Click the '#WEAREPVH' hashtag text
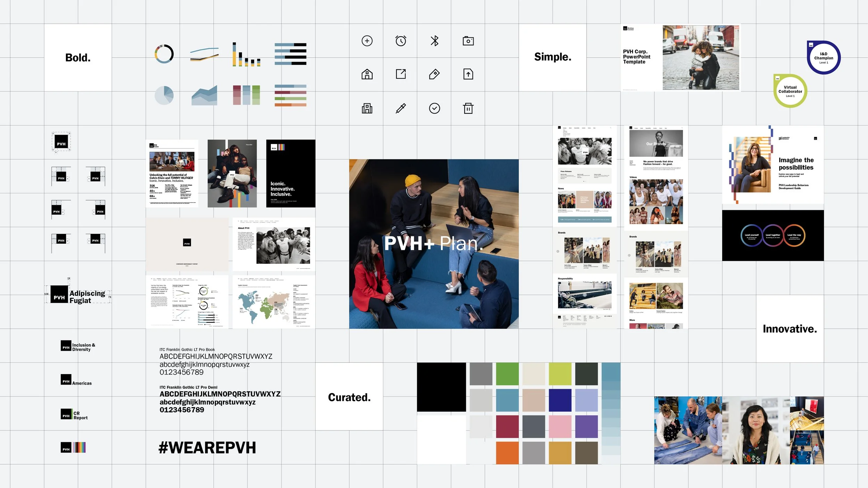 (x=207, y=448)
